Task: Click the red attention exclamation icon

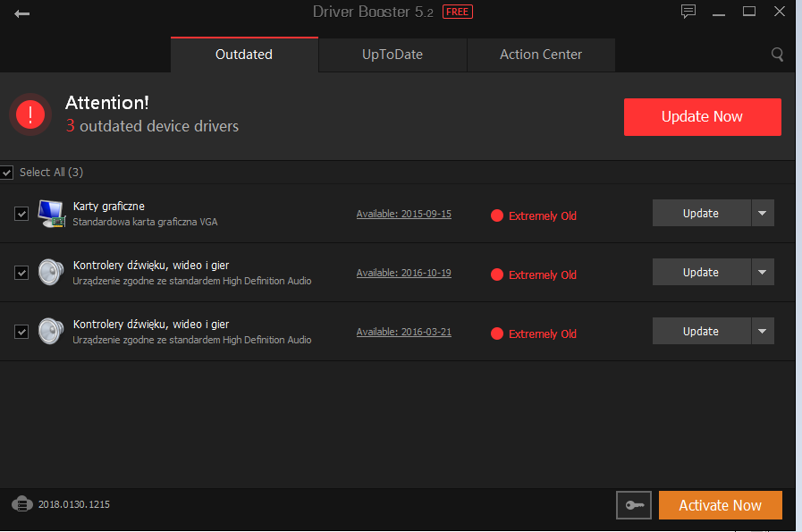Action: pyautogui.click(x=30, y=114)
